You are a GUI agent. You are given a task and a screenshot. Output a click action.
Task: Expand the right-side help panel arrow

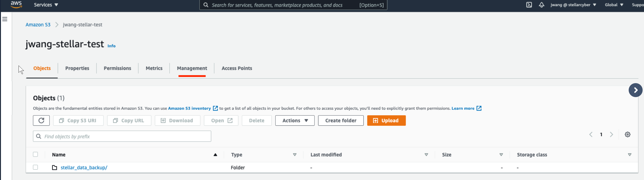pyautogui.click(x=635, y=90)
